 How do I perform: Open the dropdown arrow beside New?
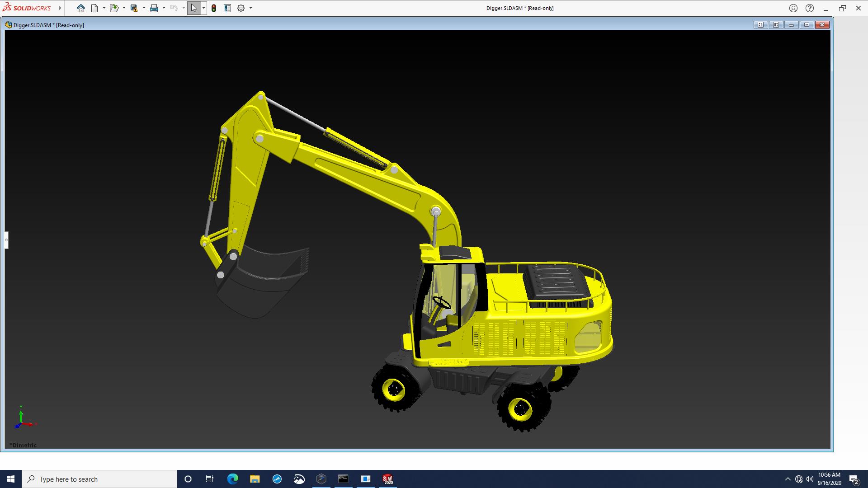point(104,8)
